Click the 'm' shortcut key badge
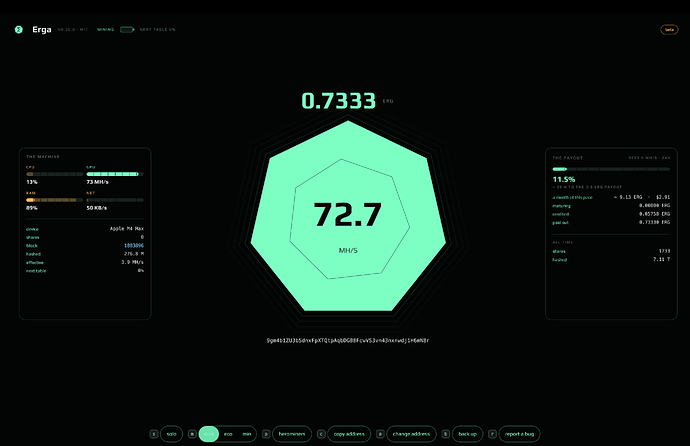The width and height of the screenshot is (690, 446). tap(192, 434)
